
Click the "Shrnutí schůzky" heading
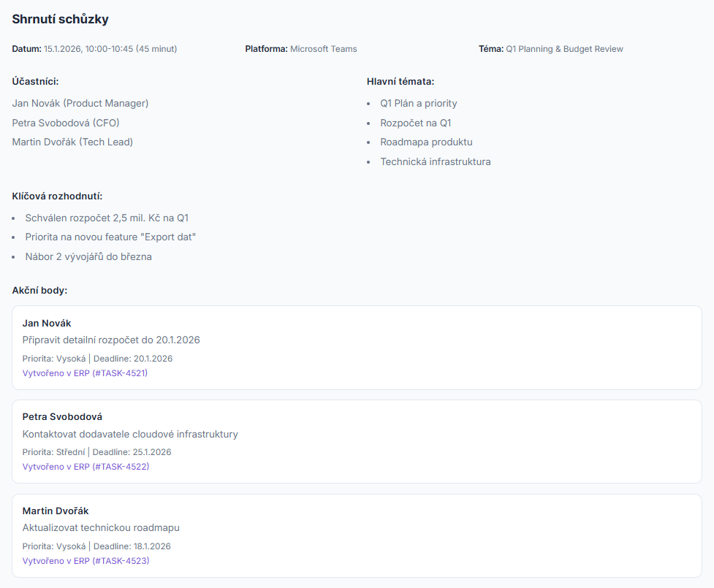click(x=60, y=20)
